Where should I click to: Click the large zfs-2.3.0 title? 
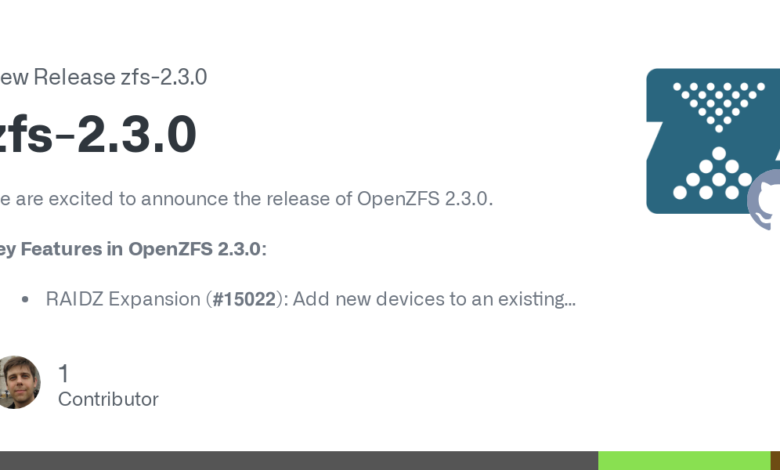tap(98, 135)
